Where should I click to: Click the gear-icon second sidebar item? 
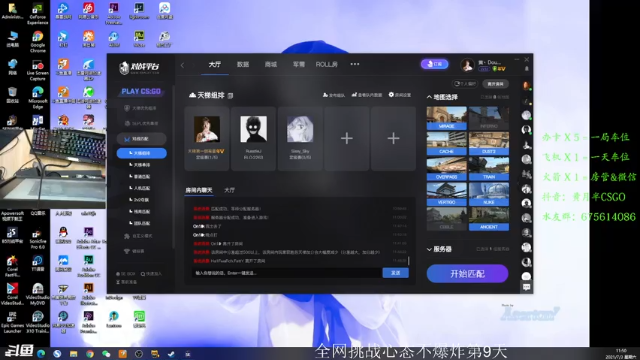point(141,123)
